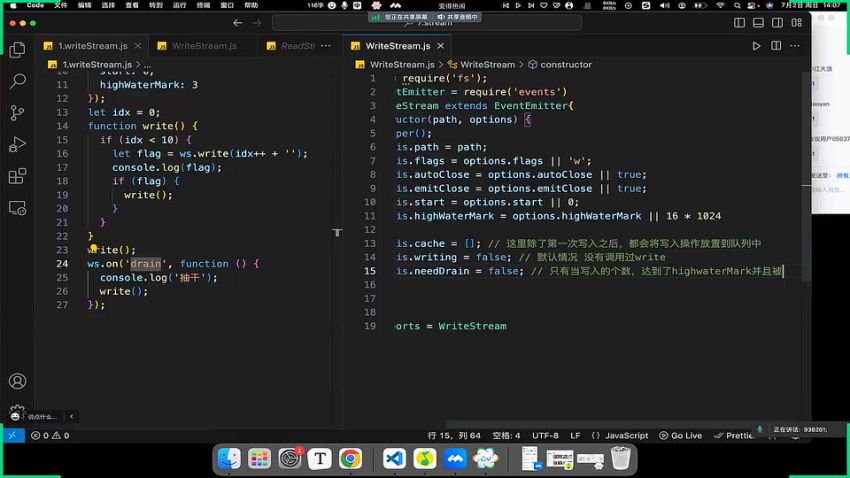This screenshot has width=850, height=478.
Task: Open Google Chrome from the dock
Action: tap(350, 459)
